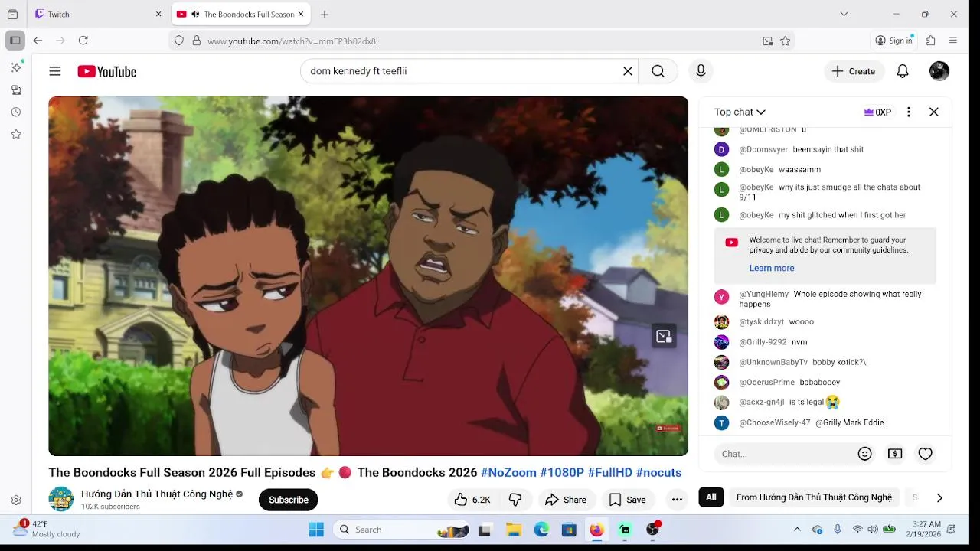This screenshot has height=551, width=980.
Task: Open the channel name Hướng Dẫn Thủ Thuật Công Nghệ
Action: tap(157, 494)
